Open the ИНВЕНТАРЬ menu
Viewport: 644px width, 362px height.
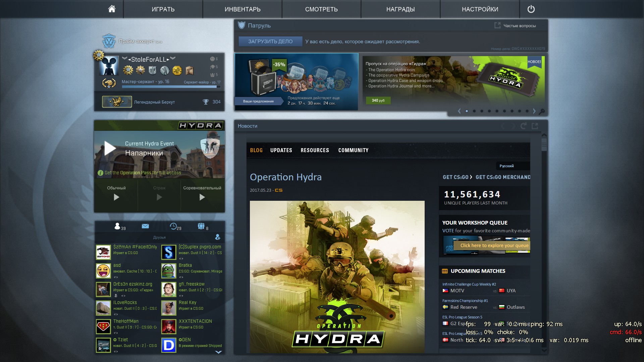[x=243, y=9]
